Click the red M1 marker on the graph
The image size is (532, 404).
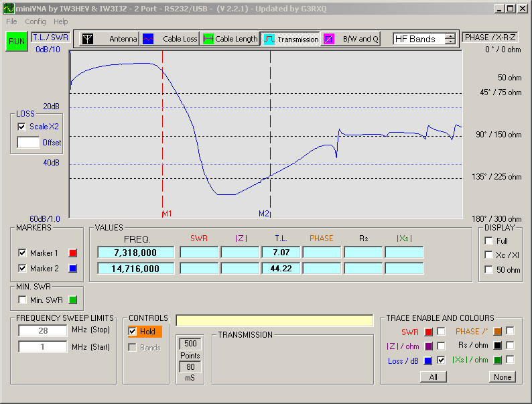[167, 214]
